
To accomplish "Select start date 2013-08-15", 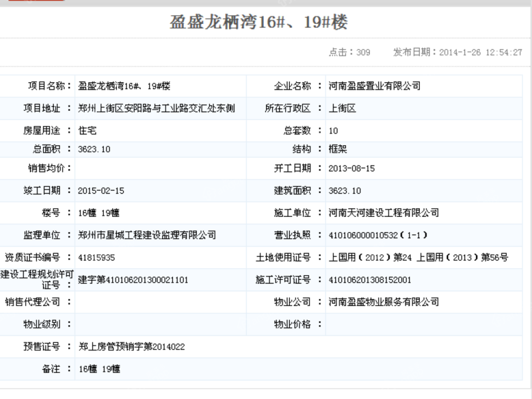I will (352, 168).
